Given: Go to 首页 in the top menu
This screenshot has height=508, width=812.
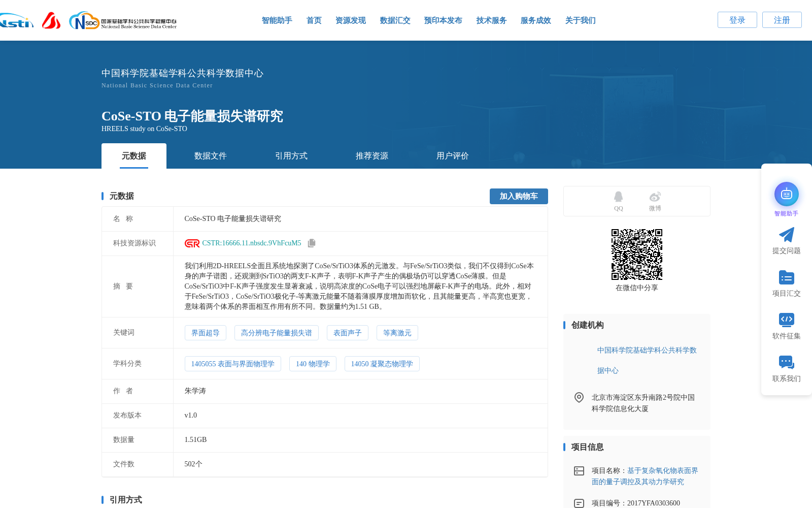Looking at the screenshot, I should click(x=314, y=20).
